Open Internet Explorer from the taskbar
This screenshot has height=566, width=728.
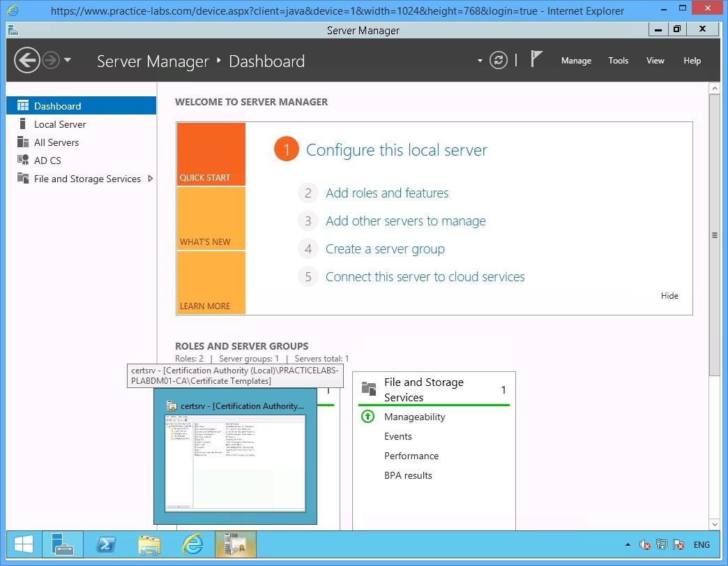pyautogui.click(x=192, y=544)
